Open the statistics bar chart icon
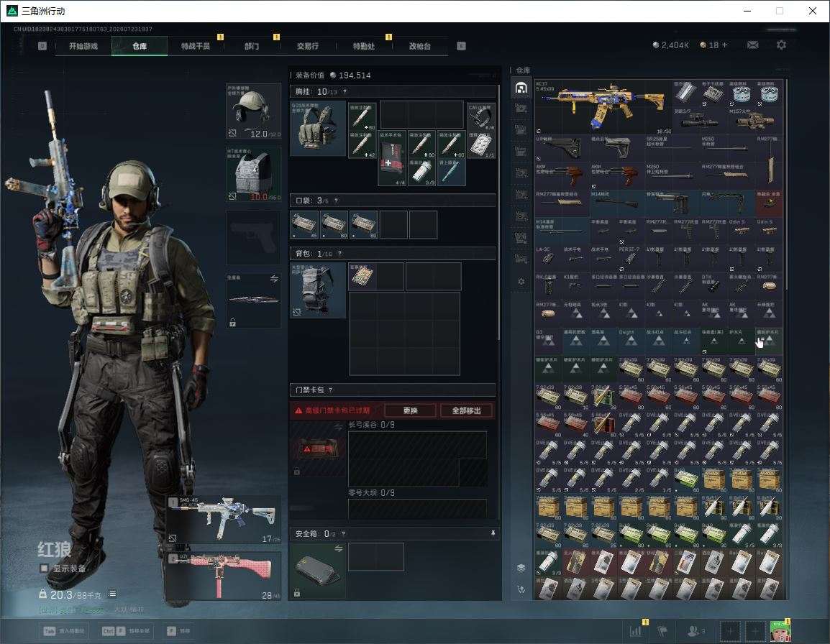This screenshot has height=644, width=830. point(635,630)
